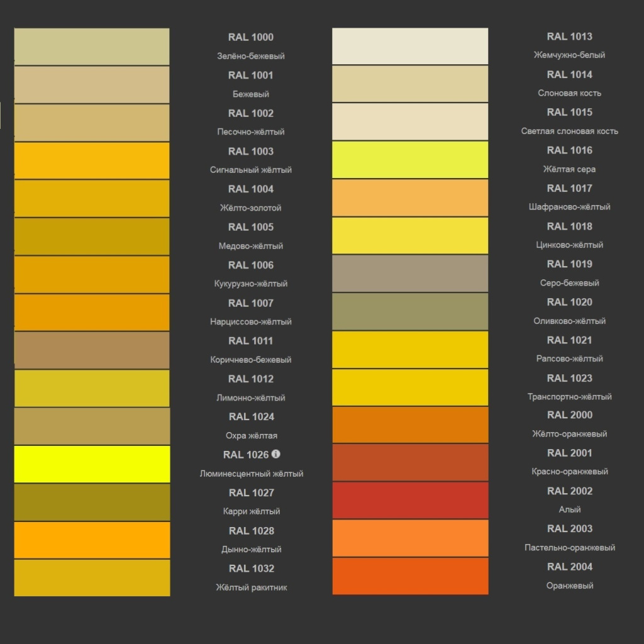644x644 pixels.
Task: Click the 'Медово-жёлтый' label
Action: [250, 246]
